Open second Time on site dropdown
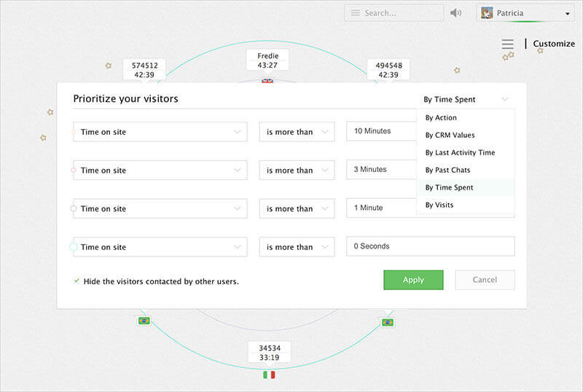The width and height of the screenshot is (583, 392). [x=160, y=170]
